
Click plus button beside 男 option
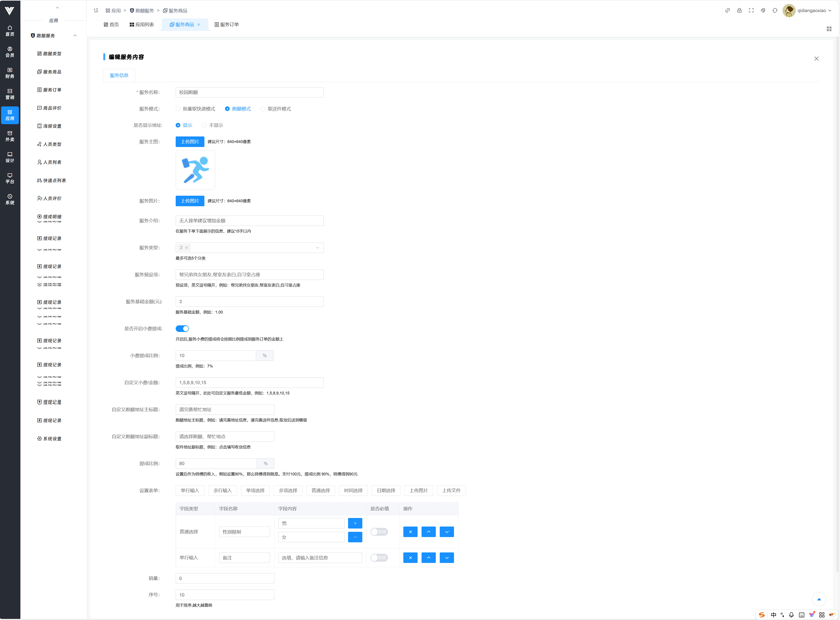pos(355,523)
